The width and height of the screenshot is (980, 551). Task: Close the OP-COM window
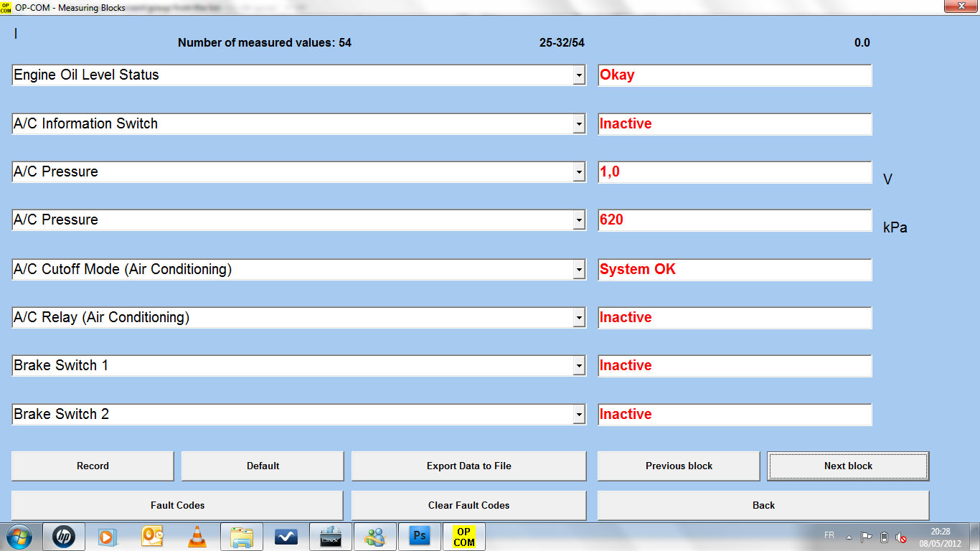coord(961,6)
